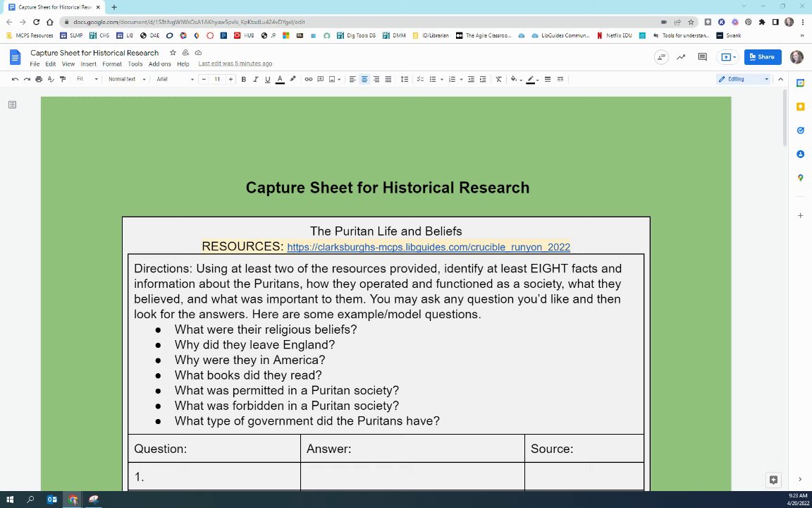
Task: Open the text color picker
Action: (x=280, y=79)
